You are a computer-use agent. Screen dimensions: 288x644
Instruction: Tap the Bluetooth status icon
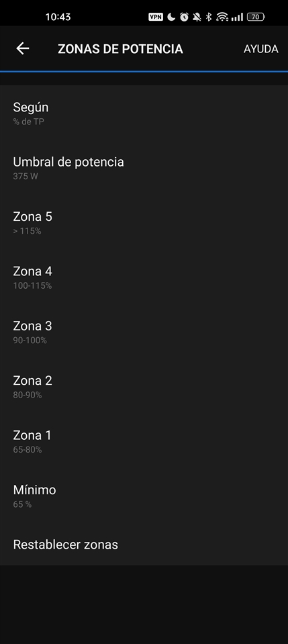click(x=208, y=17)
